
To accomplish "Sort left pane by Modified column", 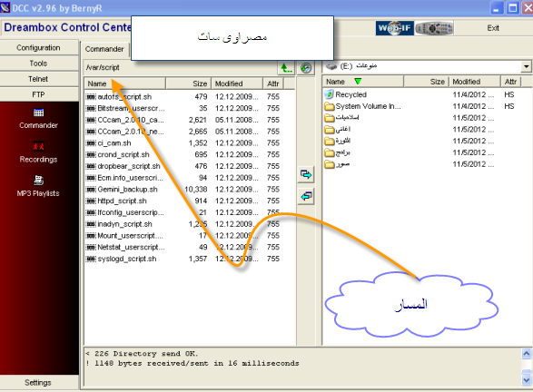I will [x=237, y=83].
